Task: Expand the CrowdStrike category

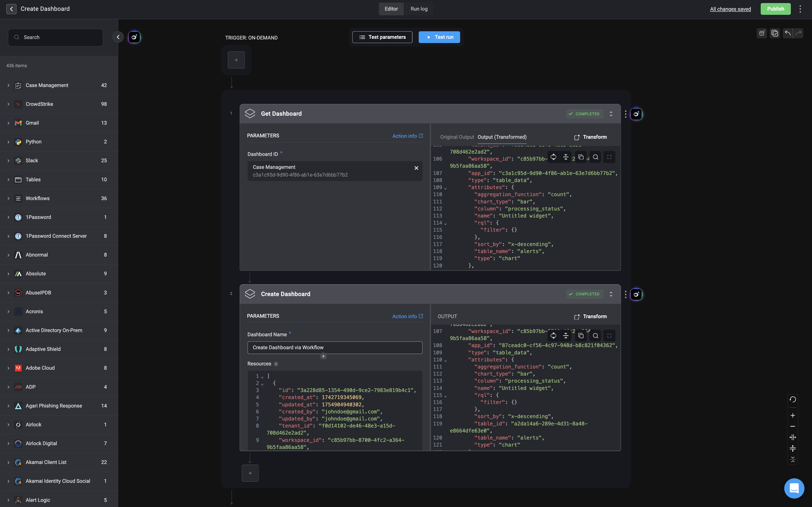Action: (8, 104)
